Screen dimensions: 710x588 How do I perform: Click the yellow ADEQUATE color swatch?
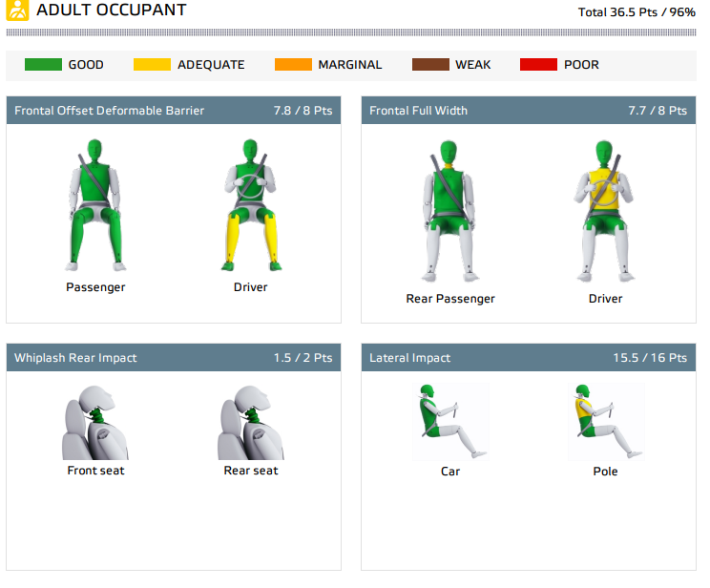coord(152,64)
